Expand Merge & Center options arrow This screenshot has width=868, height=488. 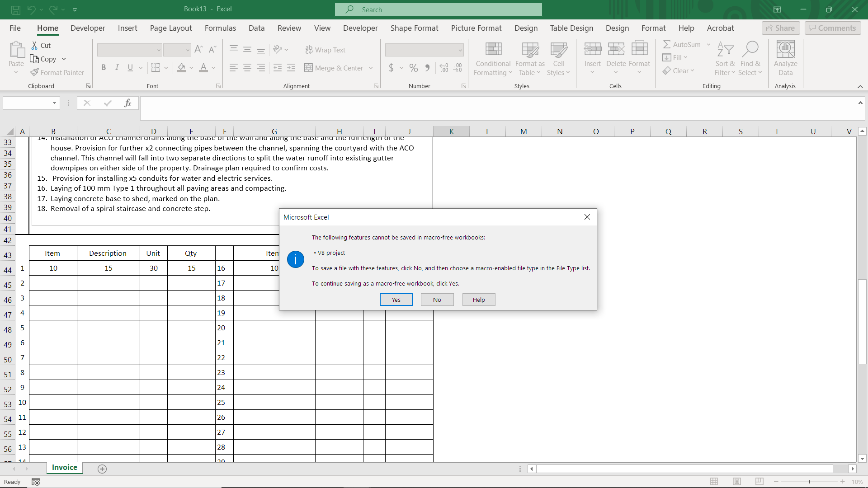click(x=371, y=68)
